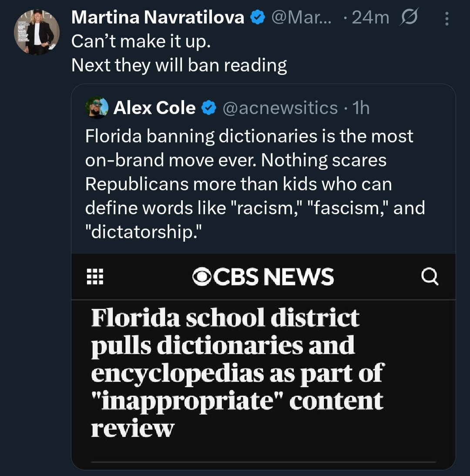
Task: Tap the slashed-circle icon next to 24m
Action: [408, 17]
